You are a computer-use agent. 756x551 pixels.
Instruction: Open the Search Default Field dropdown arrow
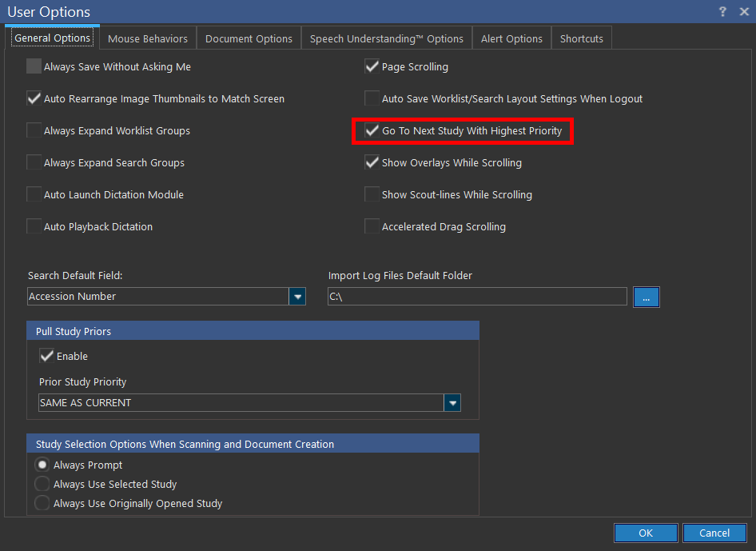pyautogui.click(x=297, y=297)
